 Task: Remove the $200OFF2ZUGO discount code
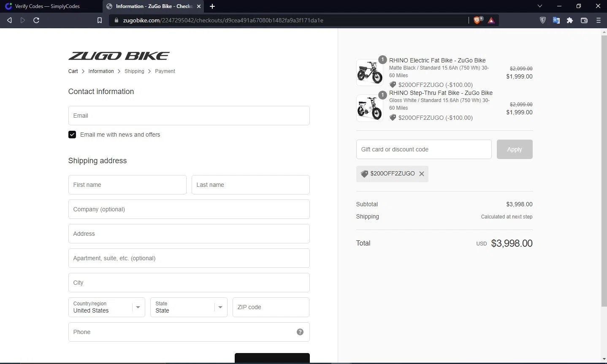click(422, 174)
